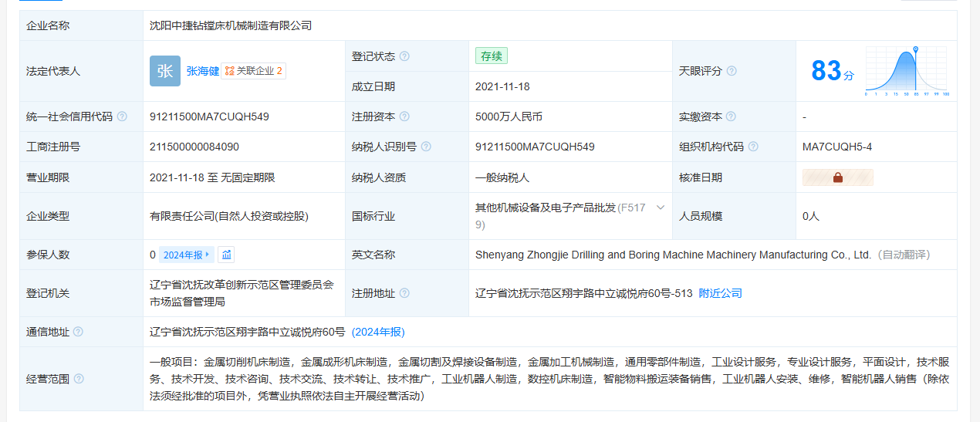Viewport: 980px width, 422px height.
Task: Click the company name 沈阳中捷钻镗床机械制造有限公司
Action: pyautogui.click(x=231, y=25)
